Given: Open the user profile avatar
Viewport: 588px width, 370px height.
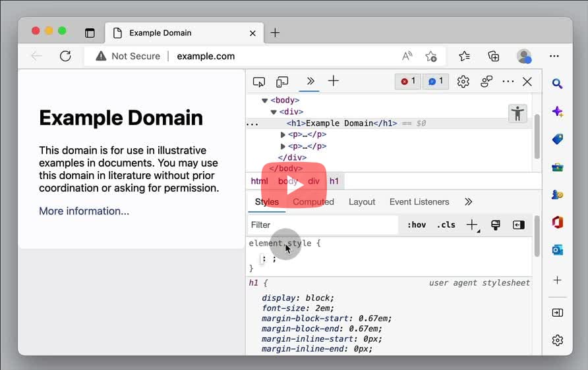Looking at the screenshot, I should click(524, 56).
